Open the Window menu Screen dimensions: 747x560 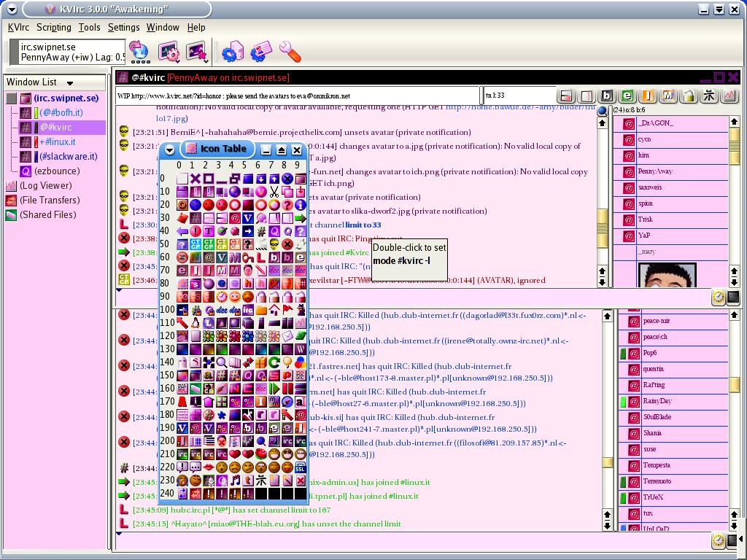tap(163, 28)
